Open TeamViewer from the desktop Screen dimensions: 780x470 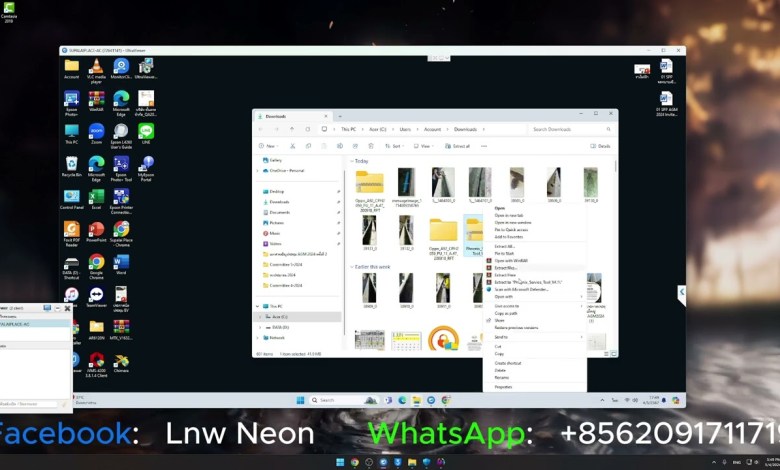pos(96,295)
